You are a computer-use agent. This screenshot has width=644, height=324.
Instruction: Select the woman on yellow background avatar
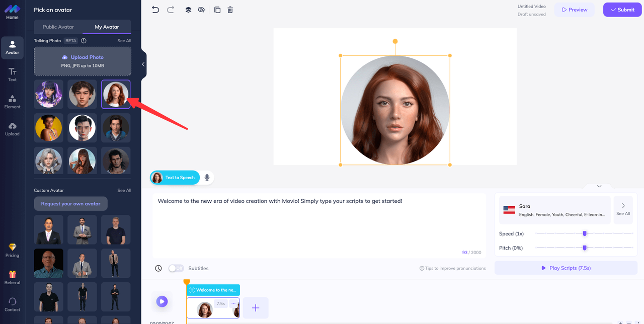point(49,128)
